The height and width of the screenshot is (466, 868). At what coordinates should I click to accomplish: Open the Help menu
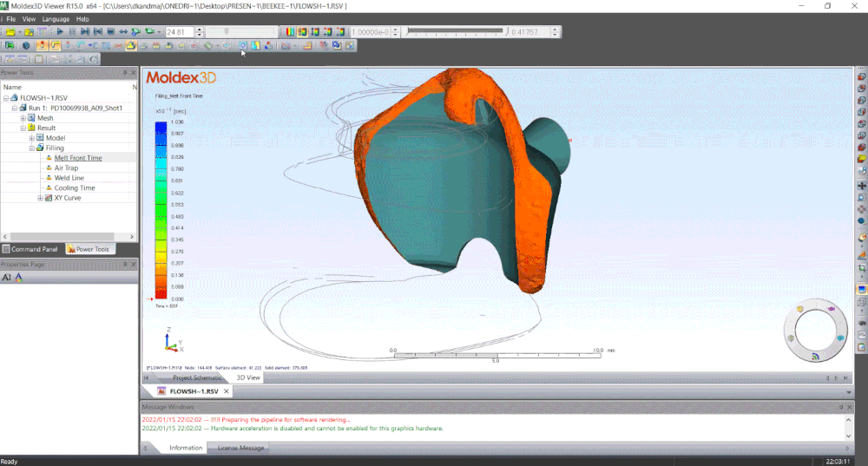[x=82, y=19]
